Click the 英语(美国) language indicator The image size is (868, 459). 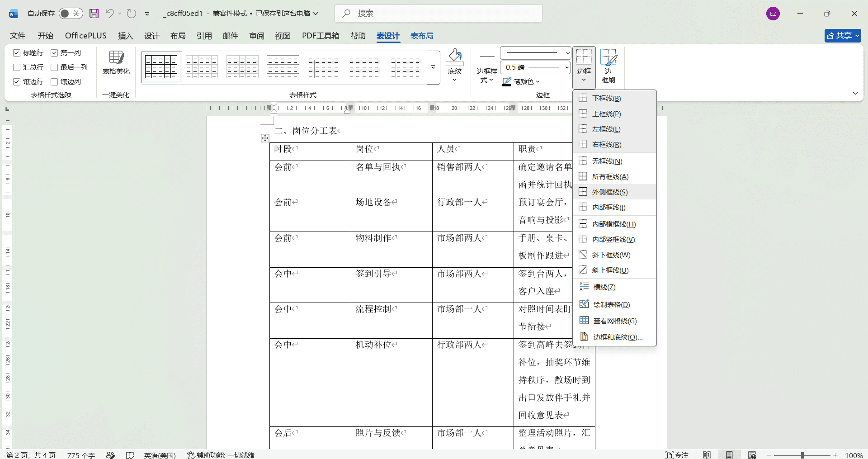pos(160,455)
